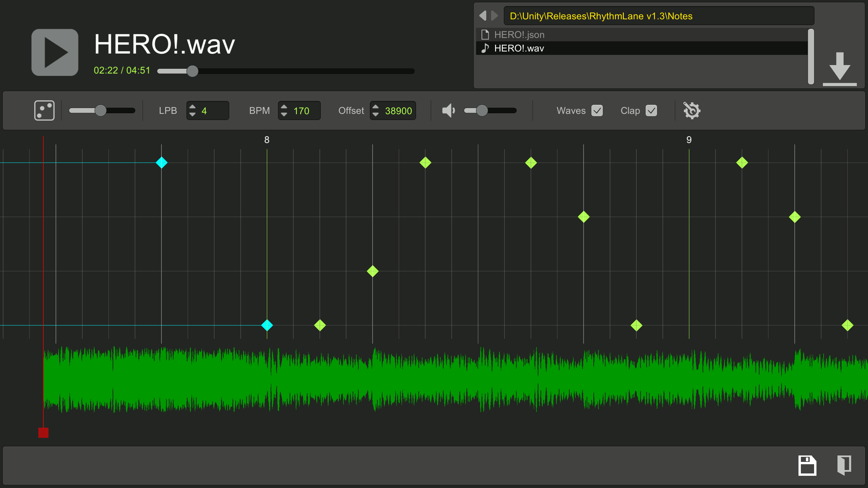
Task: Click the exit door icon
Action: pos(844,465)
